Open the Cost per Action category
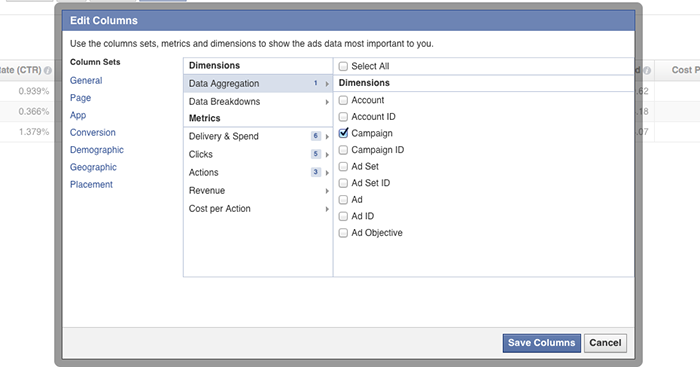 [x=258, y=209]
